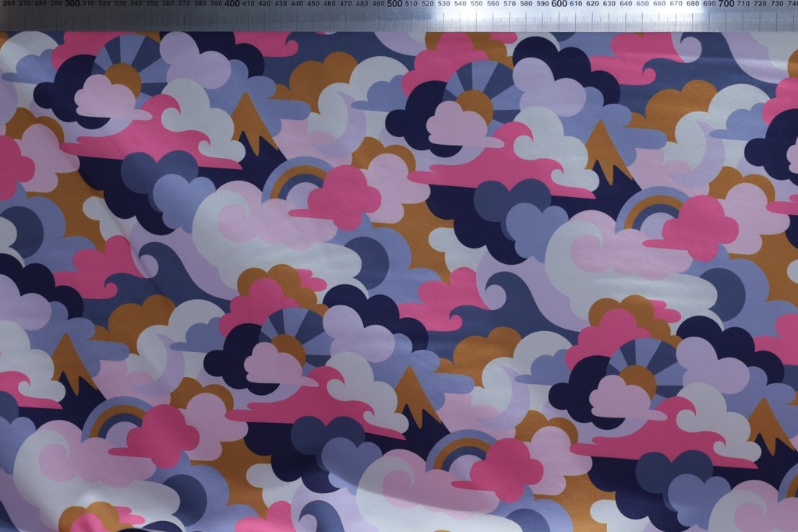Point at the 450 ruler label

coord(312,4)
